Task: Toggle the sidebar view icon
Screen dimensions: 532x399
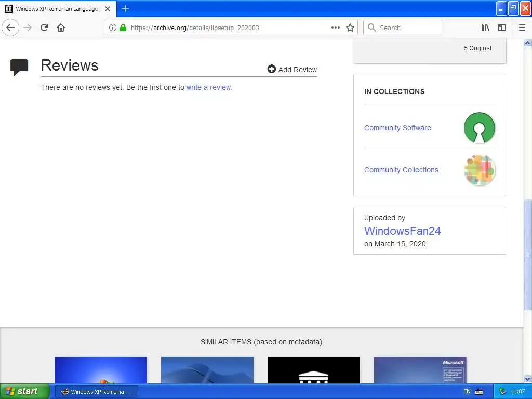Action: point(502,28)
